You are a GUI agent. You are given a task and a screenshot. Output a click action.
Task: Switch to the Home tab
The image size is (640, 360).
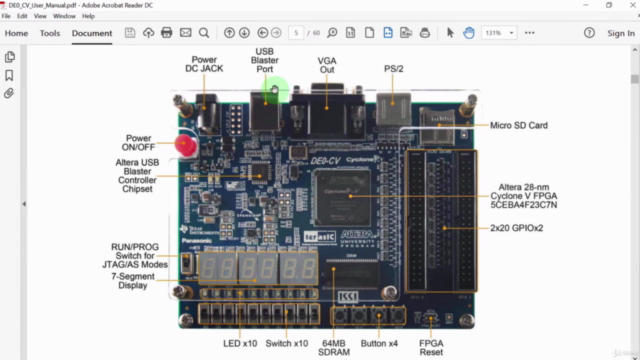[x=16, y=33]
